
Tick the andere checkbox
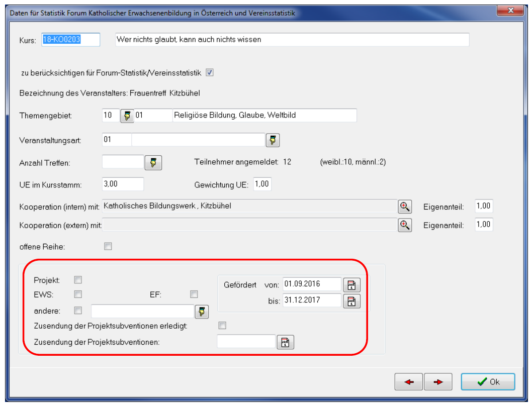(78, 311)
